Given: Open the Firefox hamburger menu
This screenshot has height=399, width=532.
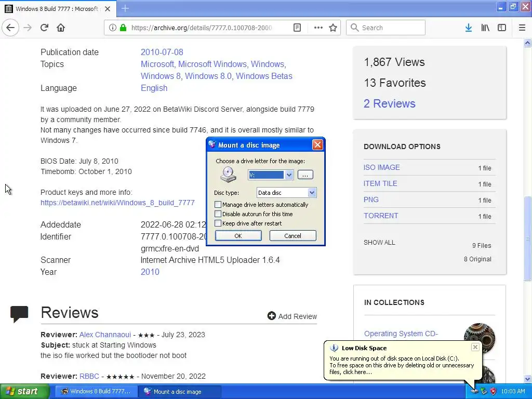Looking at the screenshot, I should click(522, 28).
